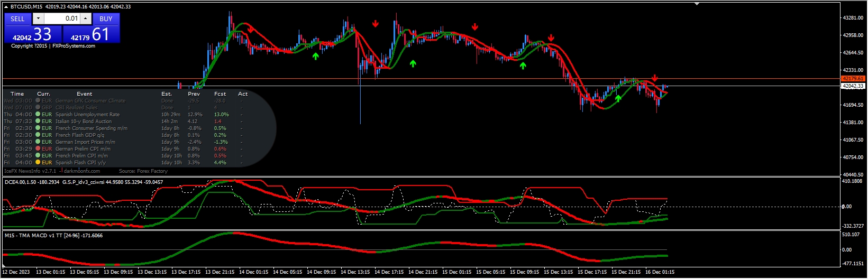The image size is (868, 279).
Task: Click the DCE indicator label in subwindow
Action: pos(32,182)
